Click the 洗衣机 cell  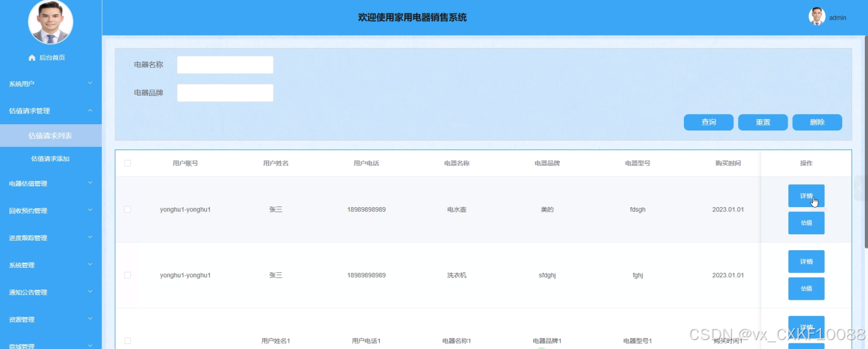(457, 276)
